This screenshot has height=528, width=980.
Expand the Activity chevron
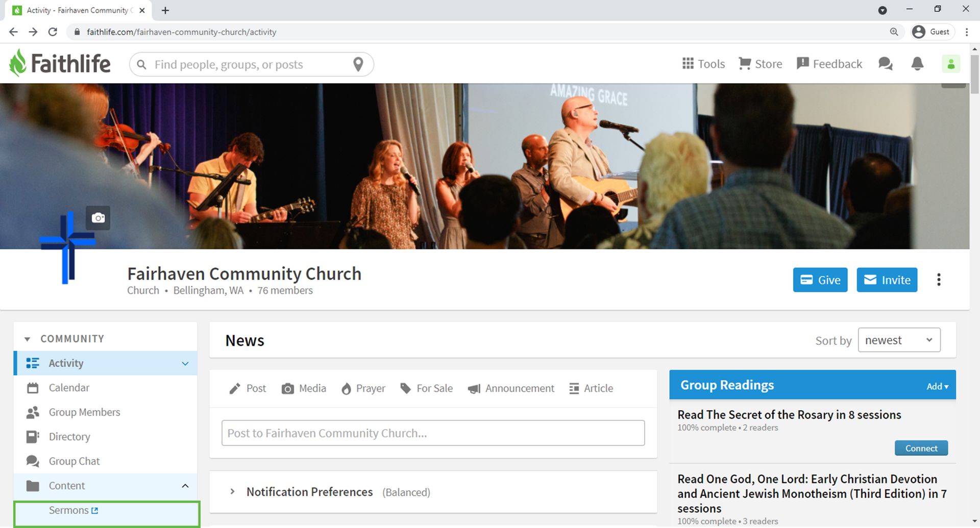[x=185, y=363]
